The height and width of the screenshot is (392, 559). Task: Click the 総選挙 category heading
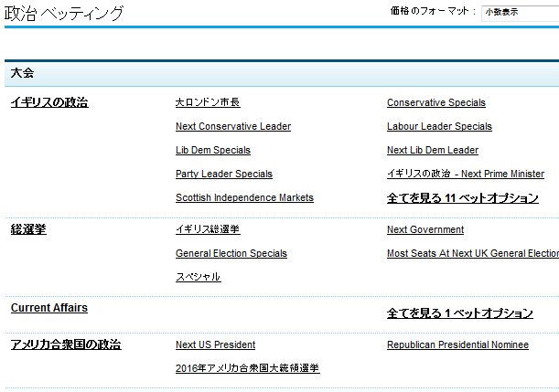(x=28, y=229)
